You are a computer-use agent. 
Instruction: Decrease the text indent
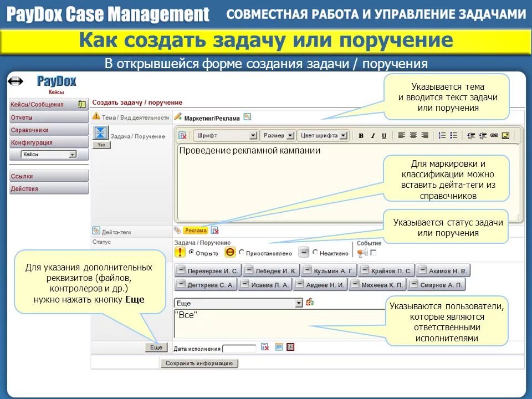471,135
